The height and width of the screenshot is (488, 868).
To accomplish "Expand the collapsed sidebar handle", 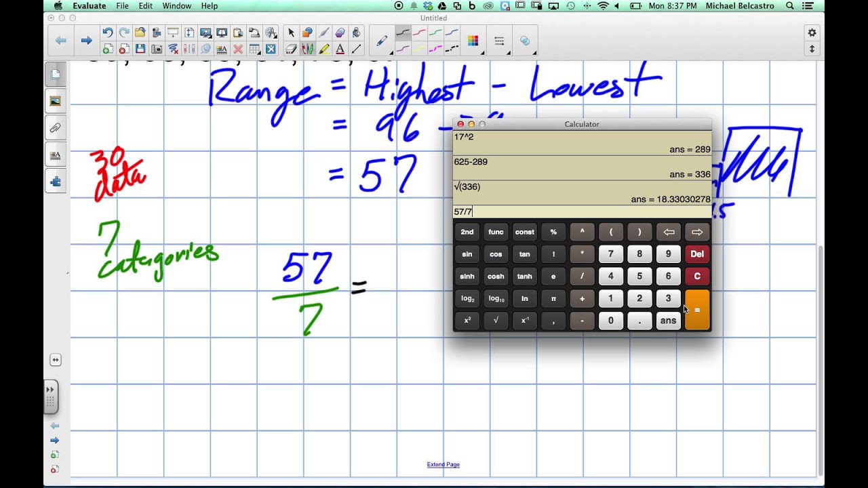I will click(x=51, y=396).
